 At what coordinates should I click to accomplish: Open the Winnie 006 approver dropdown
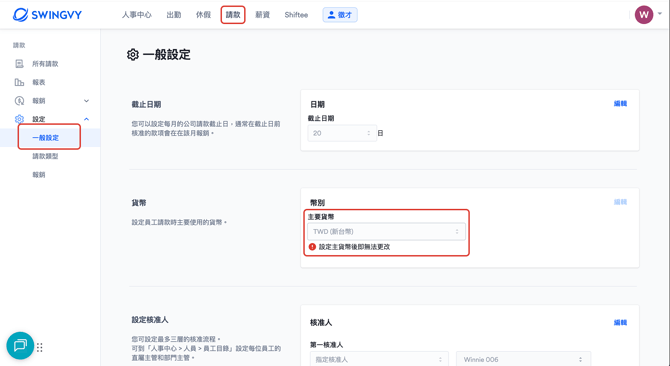point(523,360)
